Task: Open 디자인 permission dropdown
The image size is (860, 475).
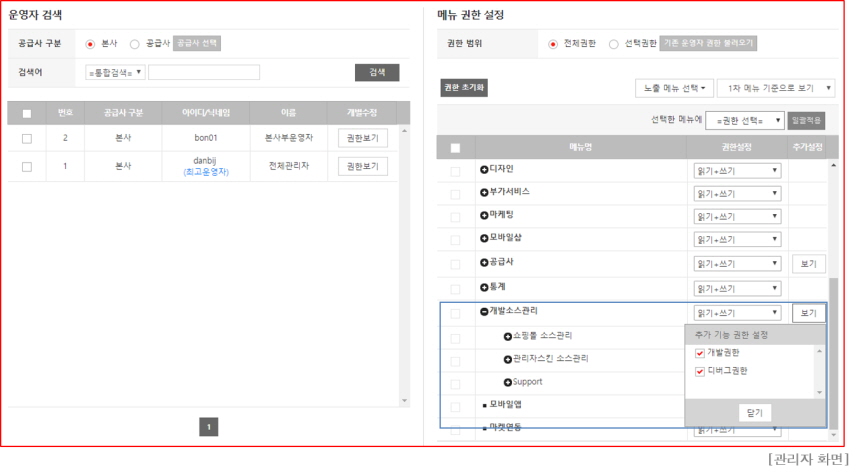Action: [737, 171]
